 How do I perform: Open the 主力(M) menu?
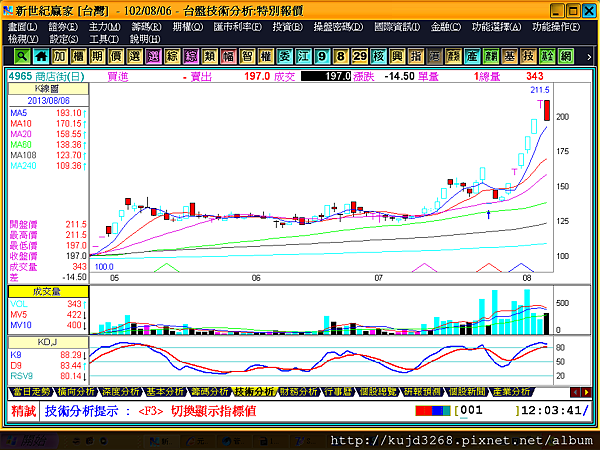coord(104,27)
